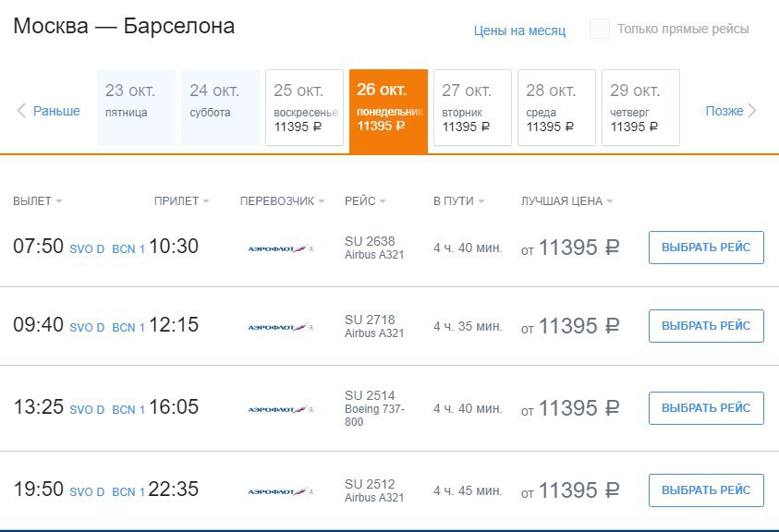Open the Цены на месяц link
779x532 pixels.
point(519,30)
